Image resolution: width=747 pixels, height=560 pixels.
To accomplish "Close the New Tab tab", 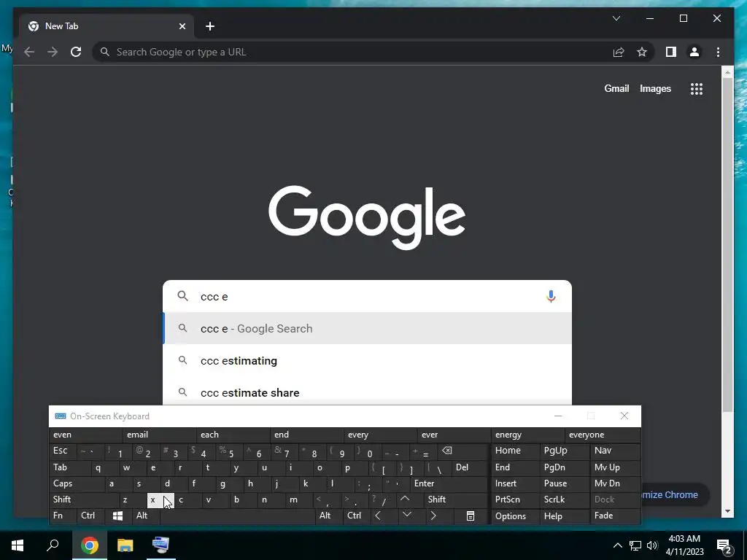I will 182,26.
